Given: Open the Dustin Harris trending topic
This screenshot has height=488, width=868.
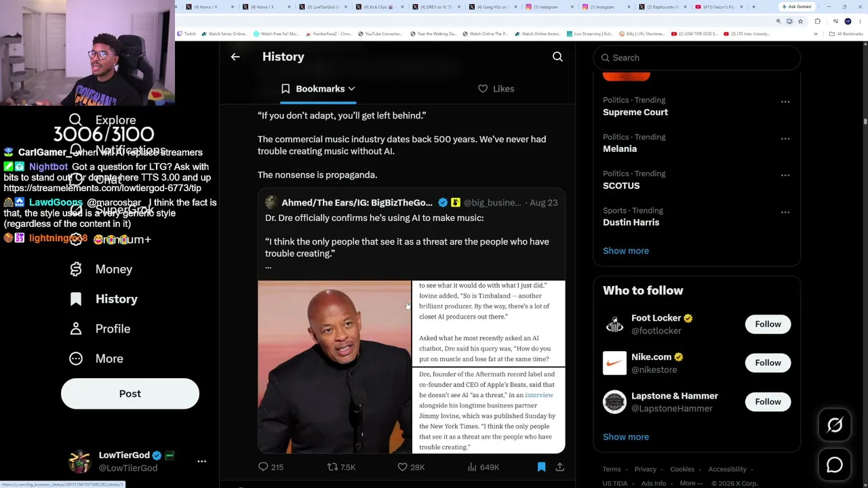Looking at the screenshot, I should (631, 222).
